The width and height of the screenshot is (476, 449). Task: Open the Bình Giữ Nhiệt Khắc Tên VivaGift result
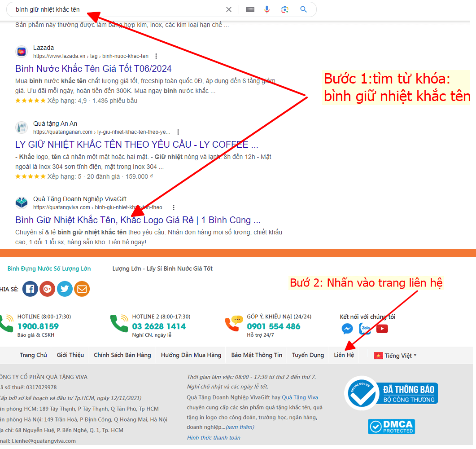(138, 220)
